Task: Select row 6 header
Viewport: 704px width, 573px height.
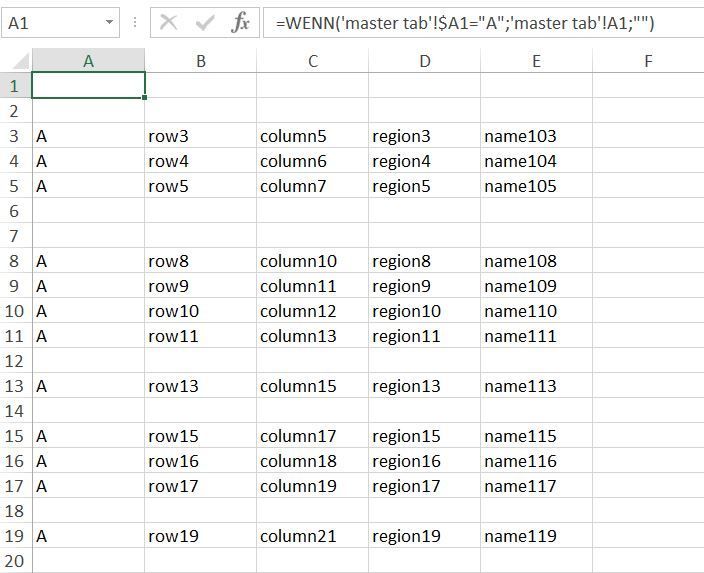Action: point(16,211)
